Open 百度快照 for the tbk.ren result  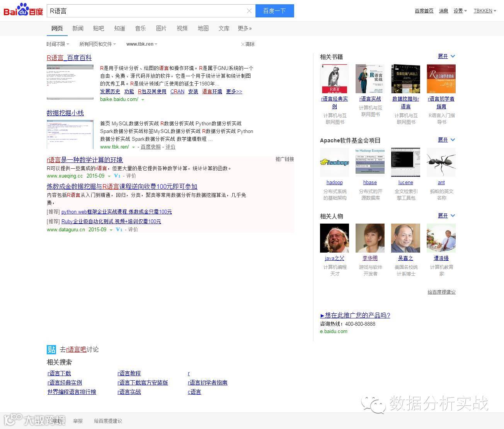[151, 147]
